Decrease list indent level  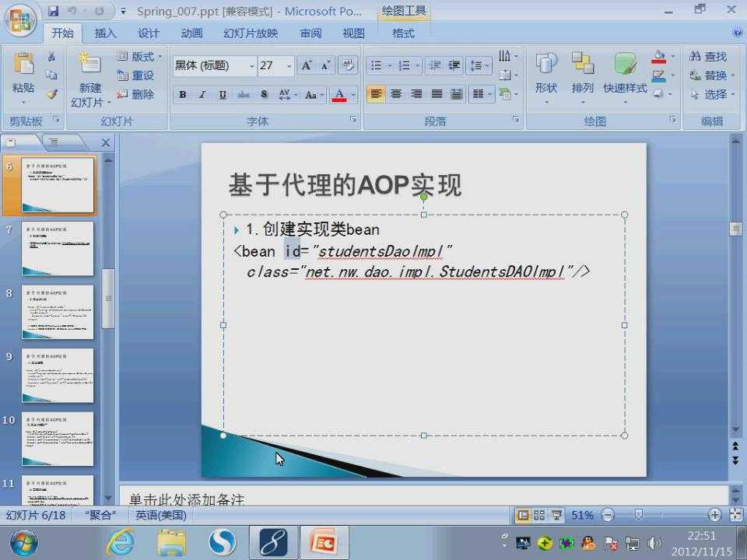coord(434,65)
